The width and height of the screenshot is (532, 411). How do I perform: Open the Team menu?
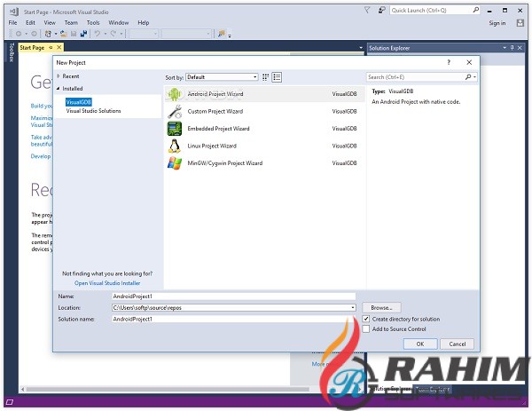pyautogui.click(x=71, y=23)
